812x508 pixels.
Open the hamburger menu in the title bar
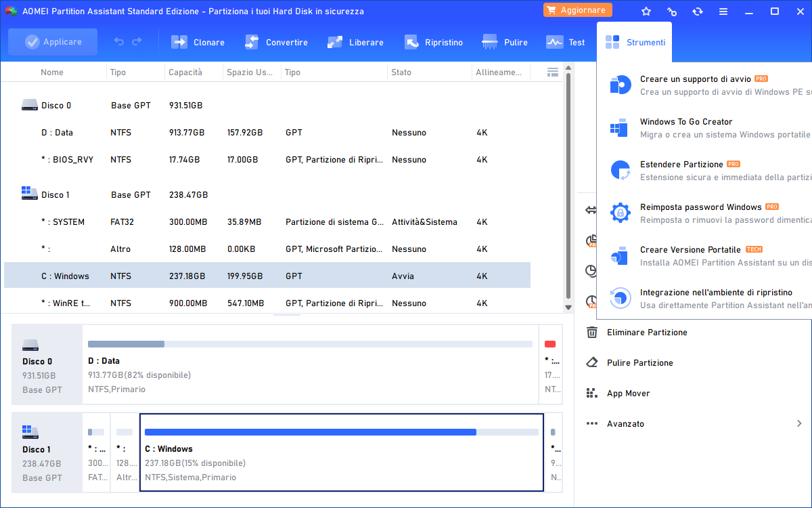(x=723, y=12)
